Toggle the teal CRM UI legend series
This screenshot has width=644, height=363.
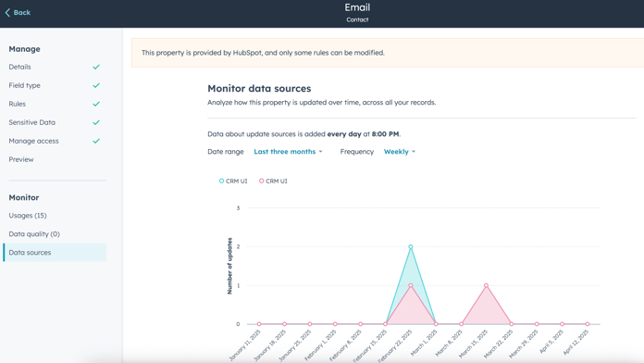coord(233,181)
